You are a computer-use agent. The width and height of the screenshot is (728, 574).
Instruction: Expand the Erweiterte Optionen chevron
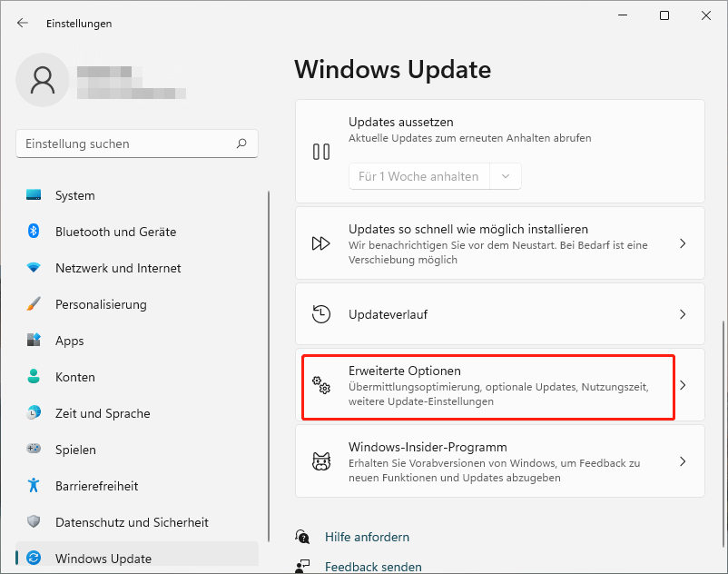click(683, 385)
